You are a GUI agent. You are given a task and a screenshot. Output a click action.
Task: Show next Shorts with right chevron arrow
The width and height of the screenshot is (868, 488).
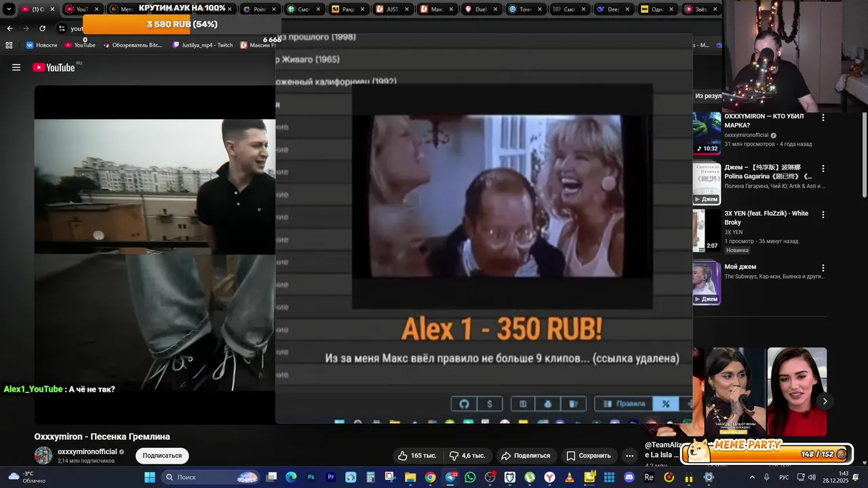point(825,401)
